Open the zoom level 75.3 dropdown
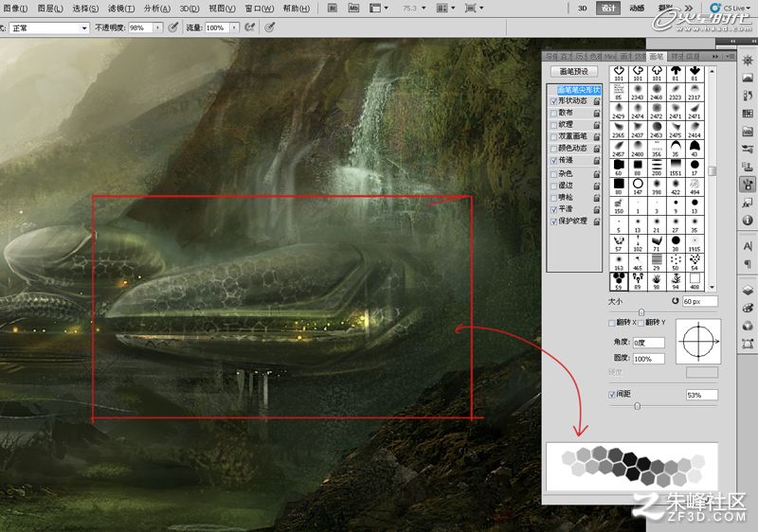The height and width of the screenshot is (532, 758). [x=424, y=9]
